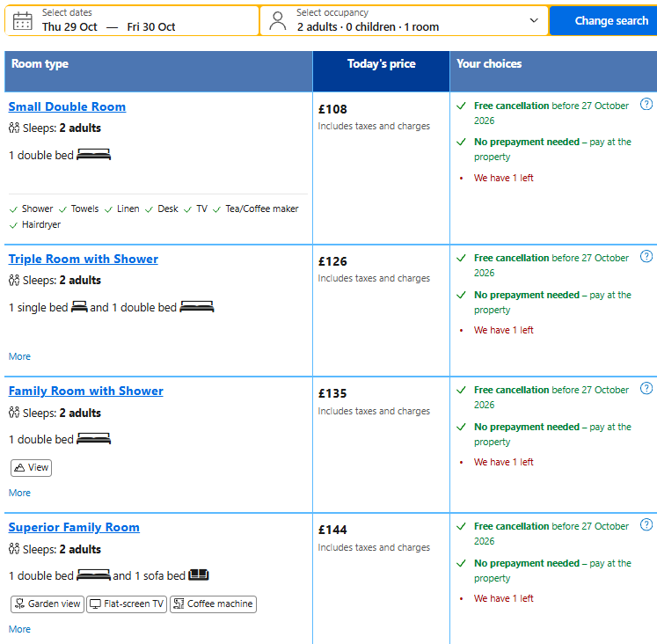
Task: Click the double bed icon in Small Double Room
Action: point(93,155)
